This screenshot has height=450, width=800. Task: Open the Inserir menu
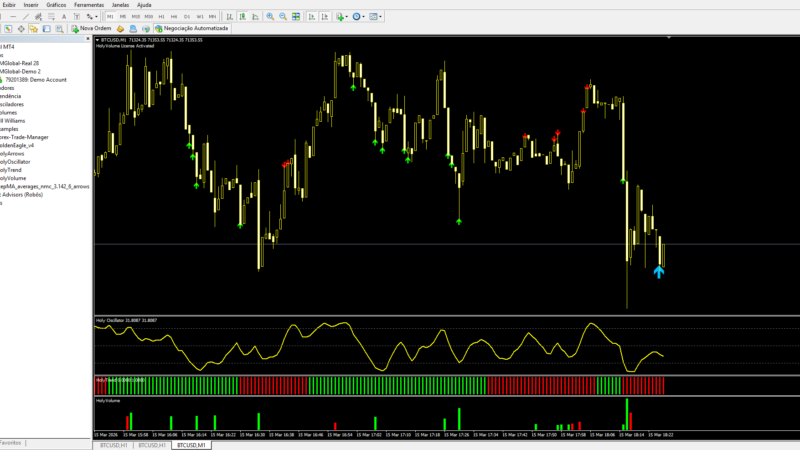[x=31, y=5]
